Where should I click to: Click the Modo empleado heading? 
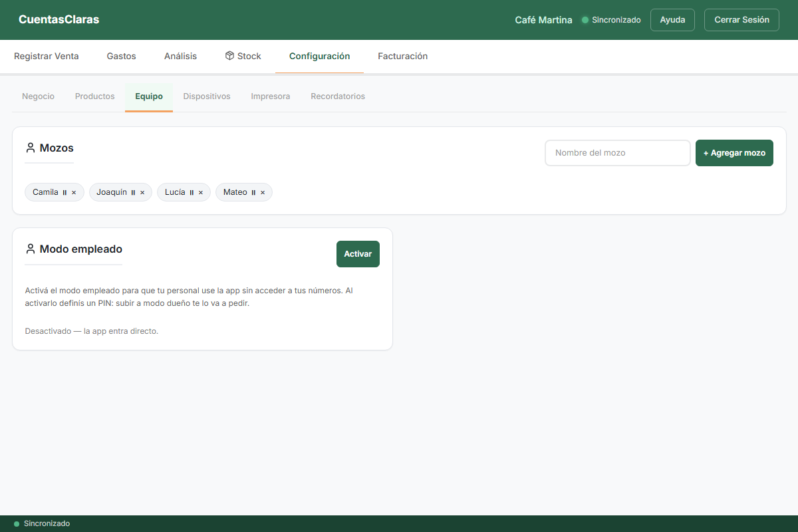tap(81, 249)
